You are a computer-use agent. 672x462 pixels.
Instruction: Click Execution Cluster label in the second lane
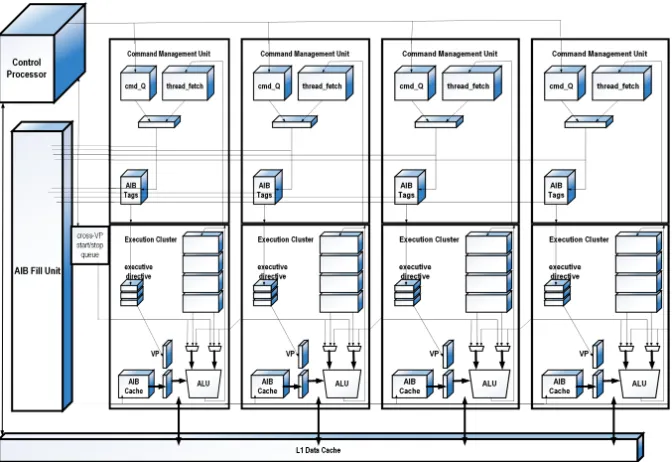pos(285,239)
